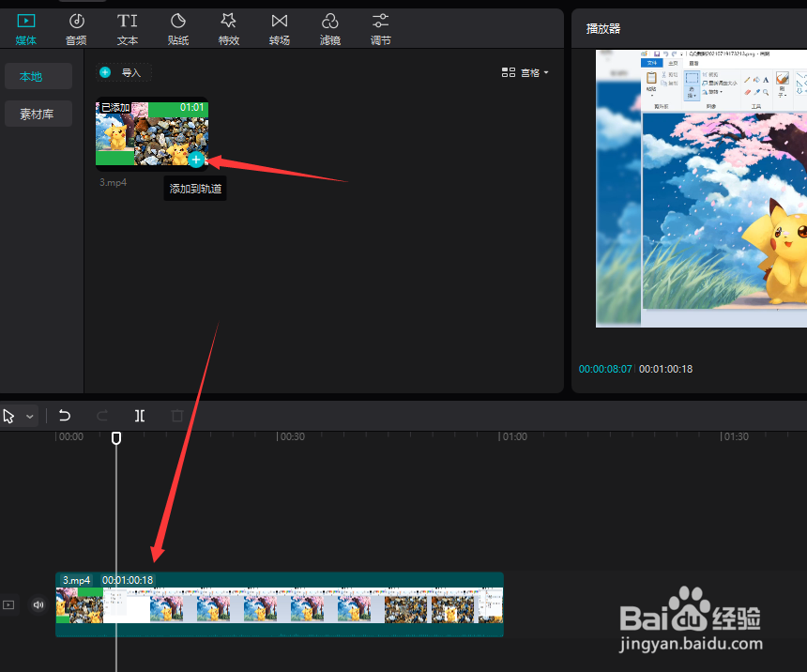The height and width of the screenshot is (672, 807).
Task: Open the 特效 effects tab
Action: point(229,29)
